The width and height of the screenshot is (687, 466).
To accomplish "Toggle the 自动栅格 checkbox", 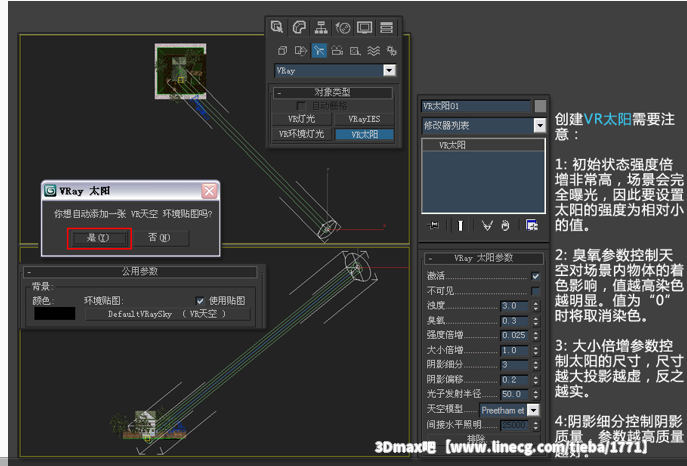I will [301, 106].
